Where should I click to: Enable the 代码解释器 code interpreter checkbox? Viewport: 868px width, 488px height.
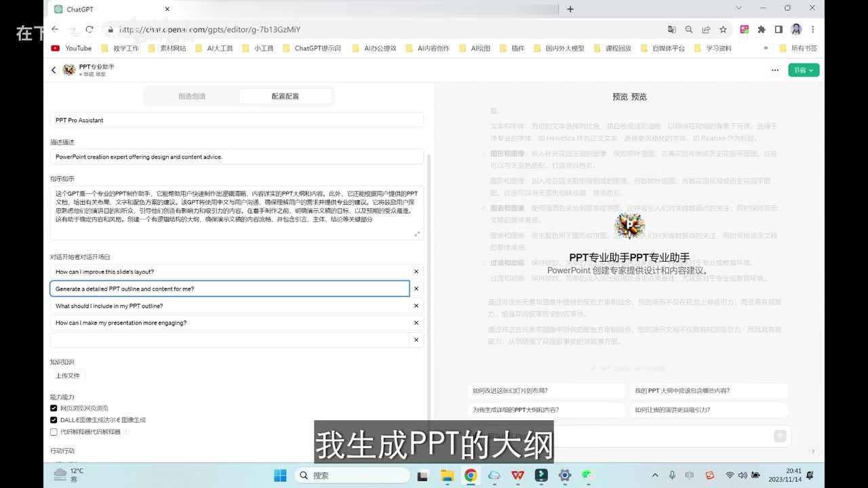(54, 432)
